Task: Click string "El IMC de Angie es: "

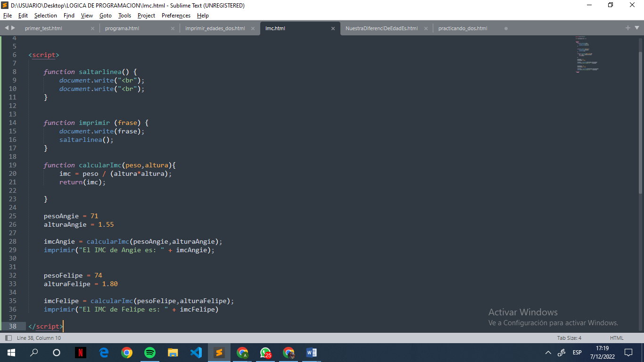Action: 122,250
